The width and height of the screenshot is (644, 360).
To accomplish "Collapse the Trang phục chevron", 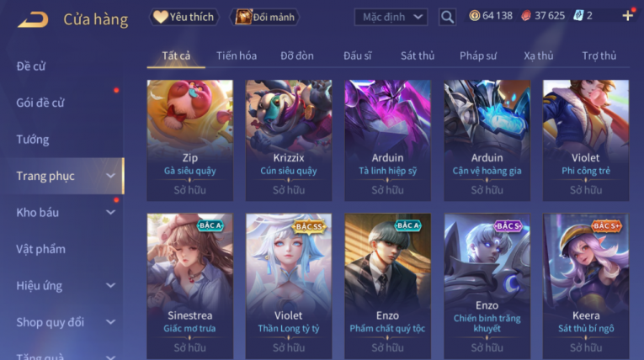I will (110, 176).
